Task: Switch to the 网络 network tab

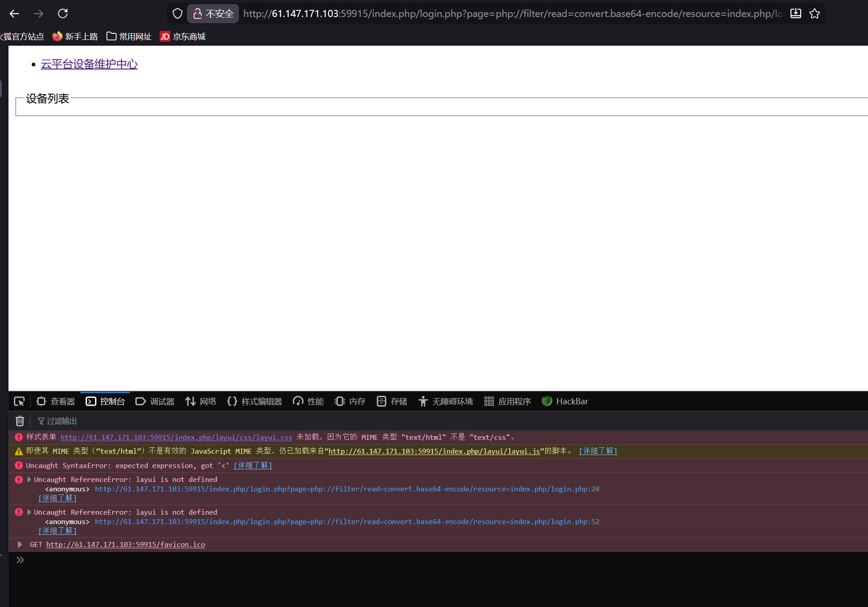Action: pos(201,401)
